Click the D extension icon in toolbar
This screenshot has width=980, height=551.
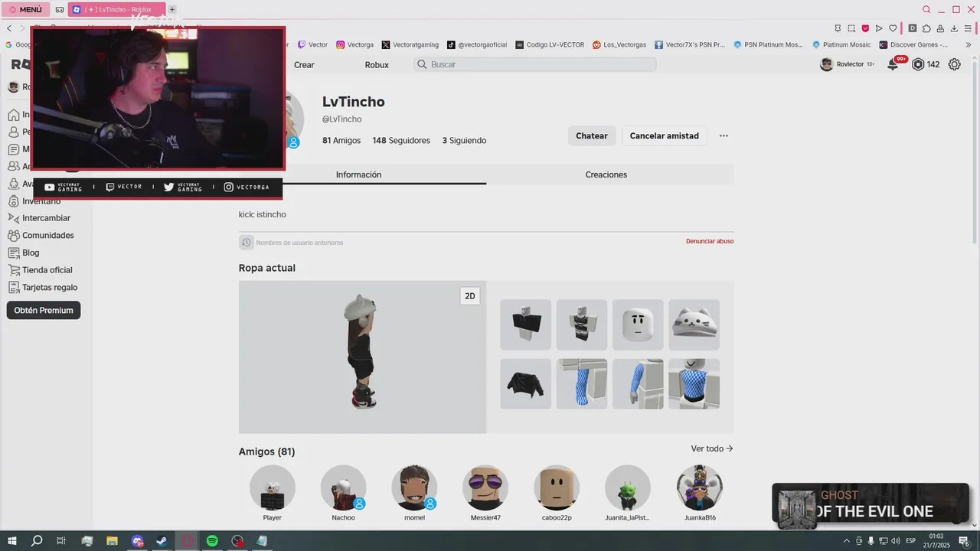pyautogui.click(x=913, y=28)
